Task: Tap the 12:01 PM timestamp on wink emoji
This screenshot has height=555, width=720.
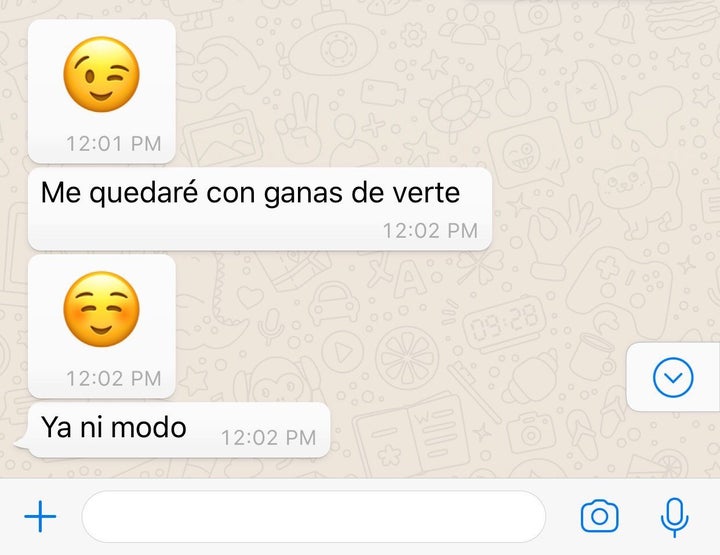Action: [x=114, y=144]
